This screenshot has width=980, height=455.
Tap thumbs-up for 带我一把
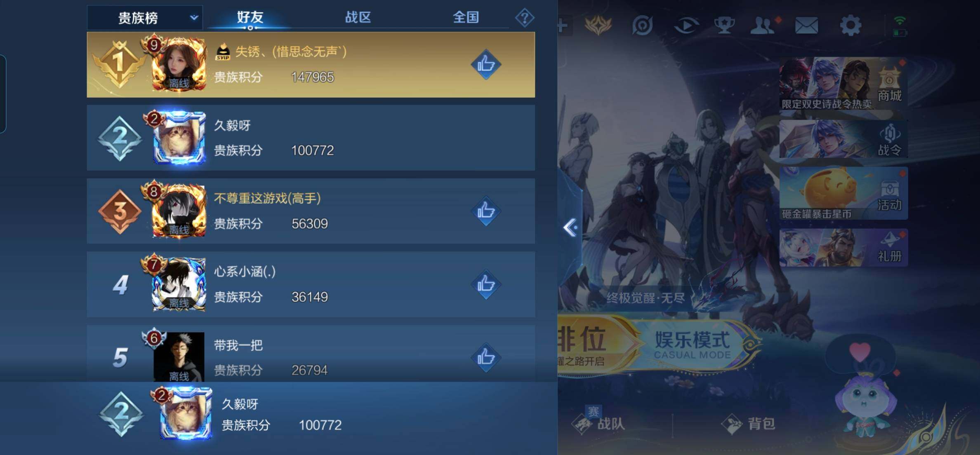click(x=486, y=357)
